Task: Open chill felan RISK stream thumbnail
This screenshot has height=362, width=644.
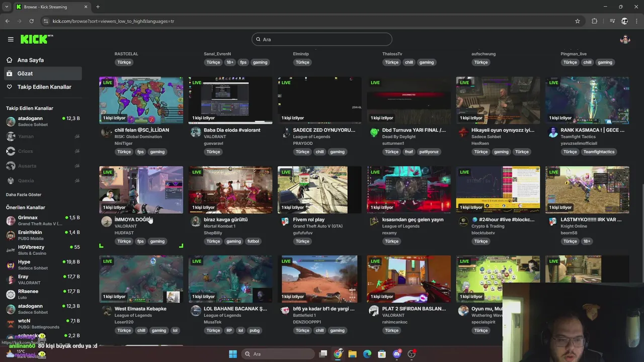Action: 141,100
